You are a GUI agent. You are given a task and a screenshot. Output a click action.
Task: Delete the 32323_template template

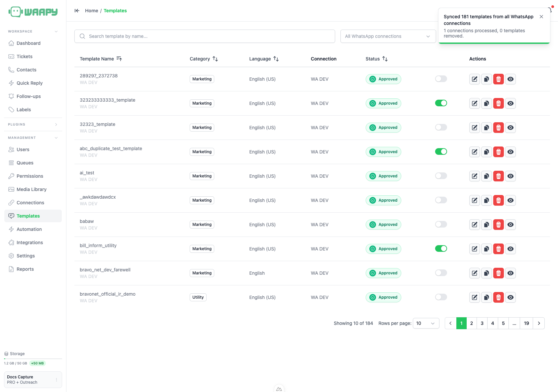coord(499,128)
